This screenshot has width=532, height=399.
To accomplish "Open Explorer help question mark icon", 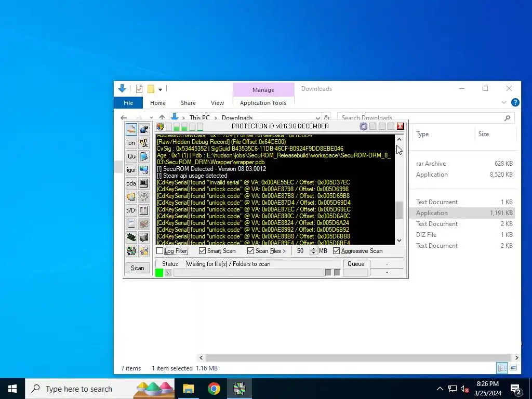I will point(515,102).
